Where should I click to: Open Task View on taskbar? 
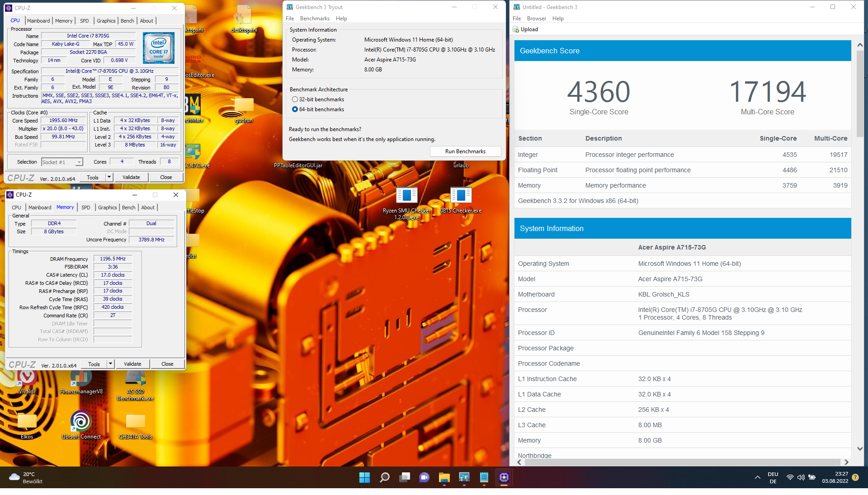click(405, 477)
